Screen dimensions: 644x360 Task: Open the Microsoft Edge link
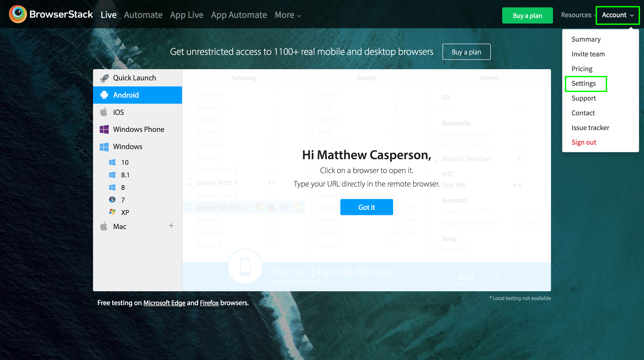click(x=164, y=303)
